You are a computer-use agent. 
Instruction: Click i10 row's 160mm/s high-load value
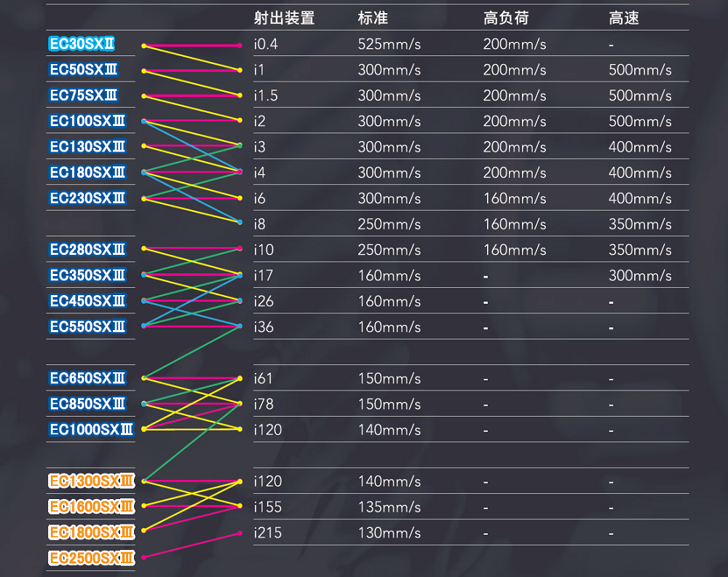tap(515, 250)
